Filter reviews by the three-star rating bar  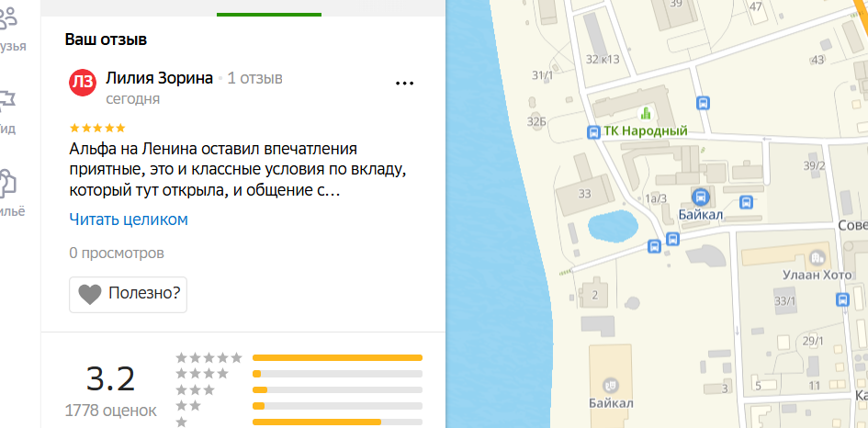click(337, 389)
